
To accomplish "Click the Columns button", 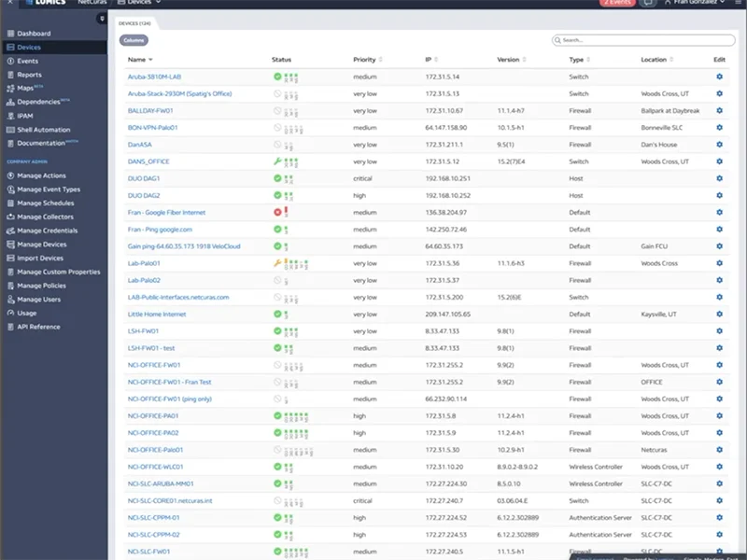I will tap(134, 40).
